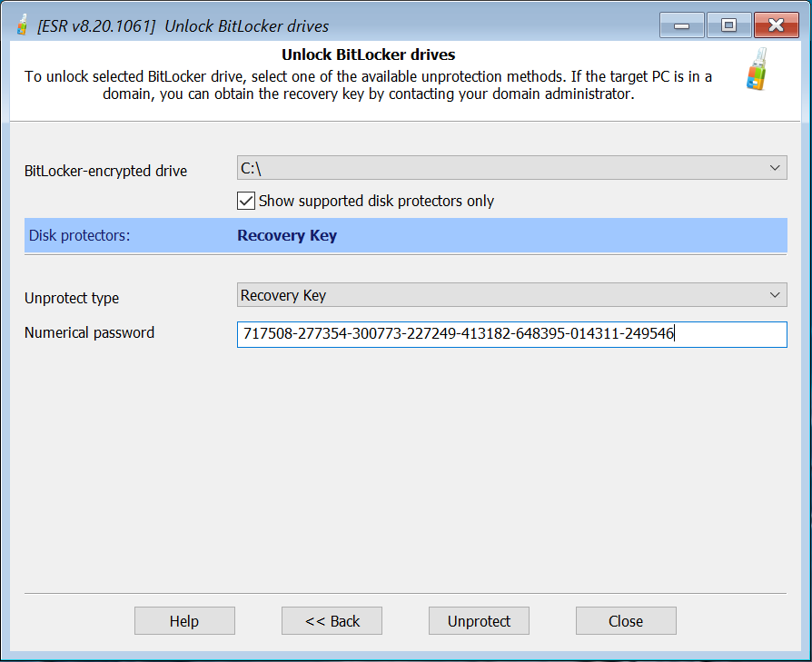Click the ESR app icon in title bar

click(22, 25)
